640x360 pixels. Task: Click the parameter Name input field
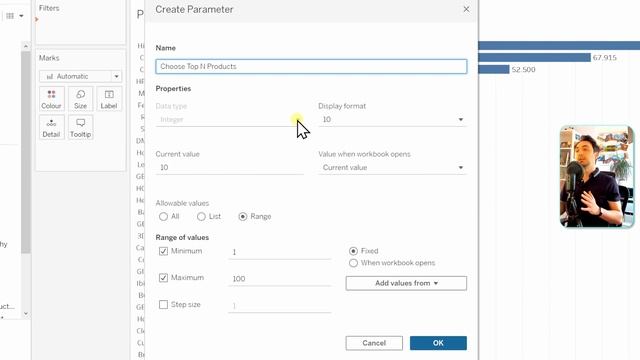[x=311, y=67]
